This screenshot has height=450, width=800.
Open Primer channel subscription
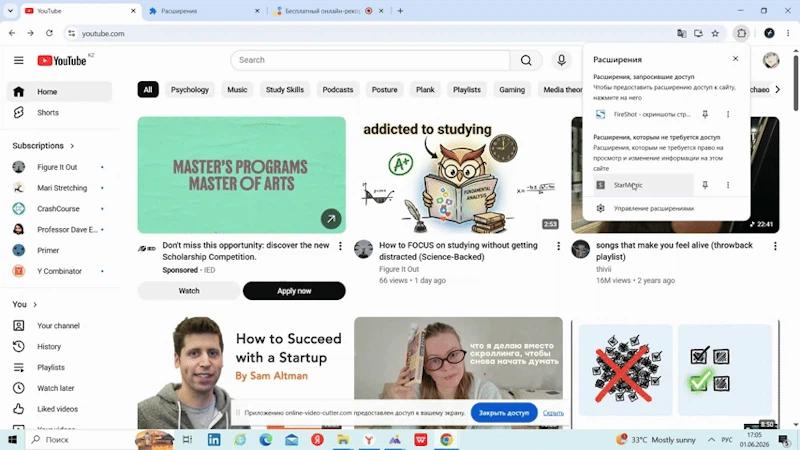point(60,250)
